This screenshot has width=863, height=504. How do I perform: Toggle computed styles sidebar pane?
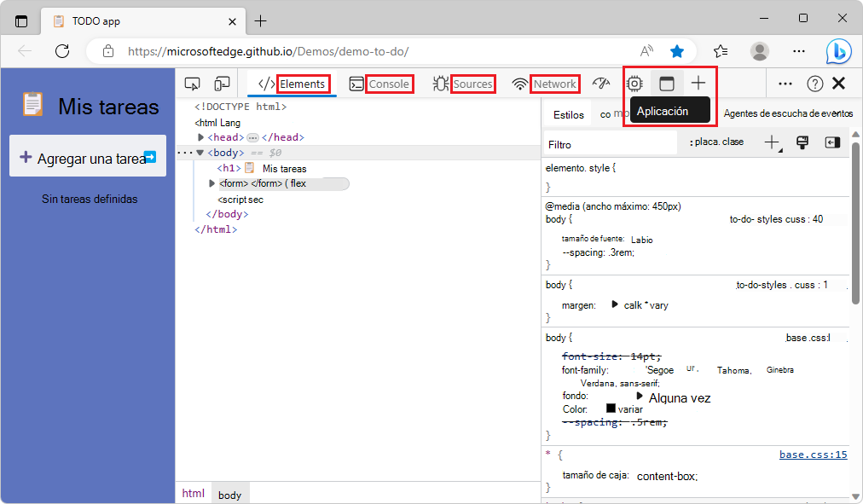832,142
